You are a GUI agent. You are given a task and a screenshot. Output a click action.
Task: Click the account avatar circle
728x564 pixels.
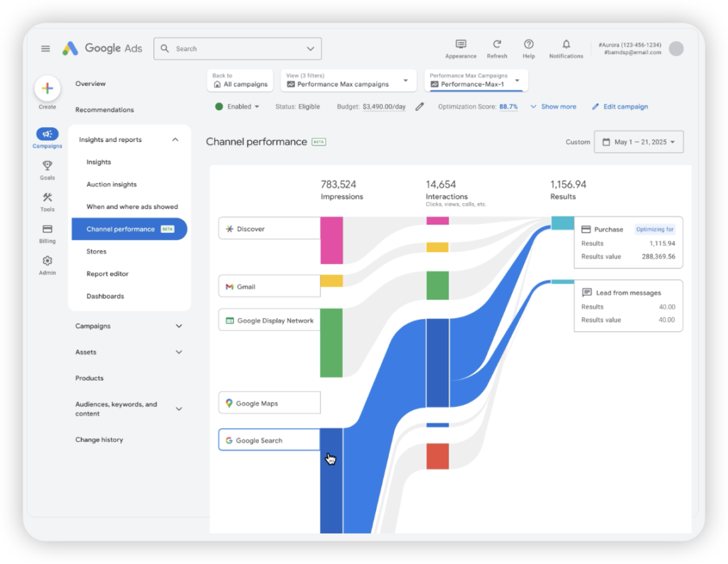tap(676, 49)
